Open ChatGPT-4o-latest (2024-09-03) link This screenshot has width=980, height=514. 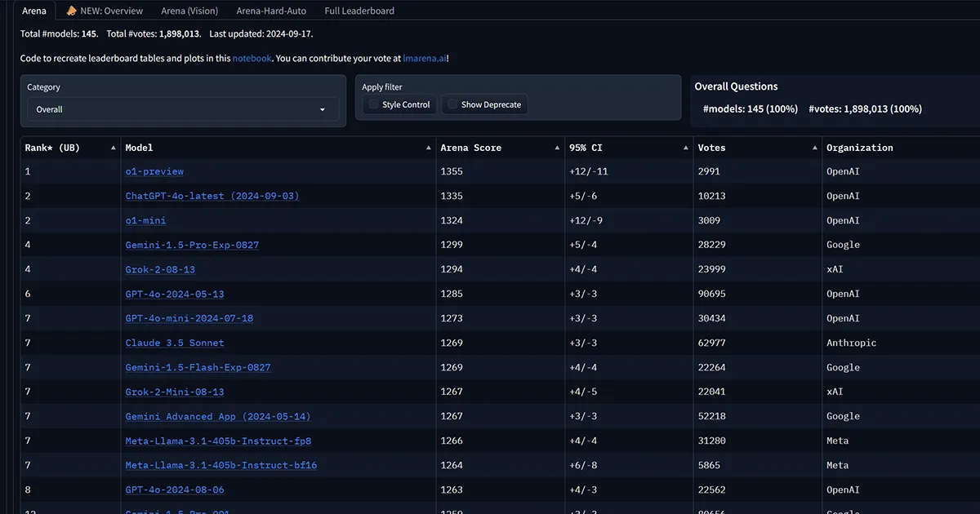pos(212,196)
